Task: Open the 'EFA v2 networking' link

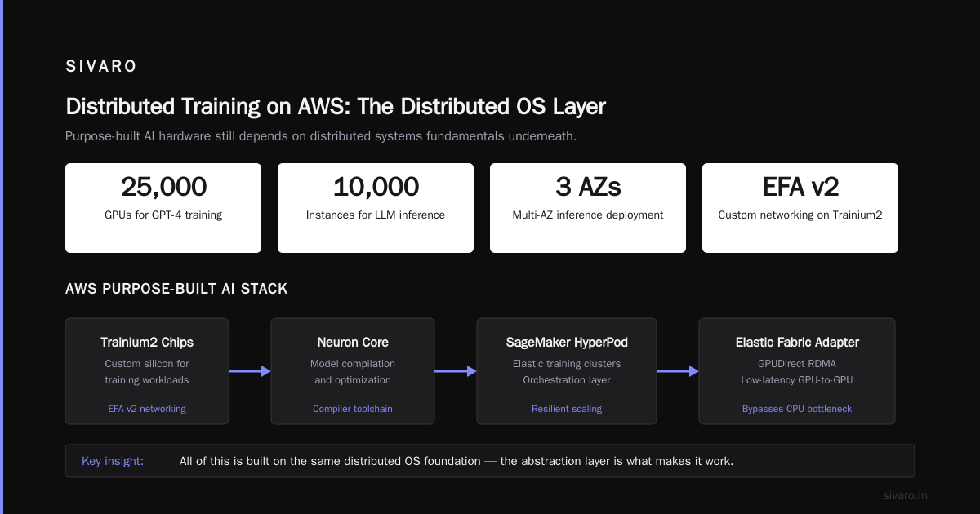Action: pos(147,409)
